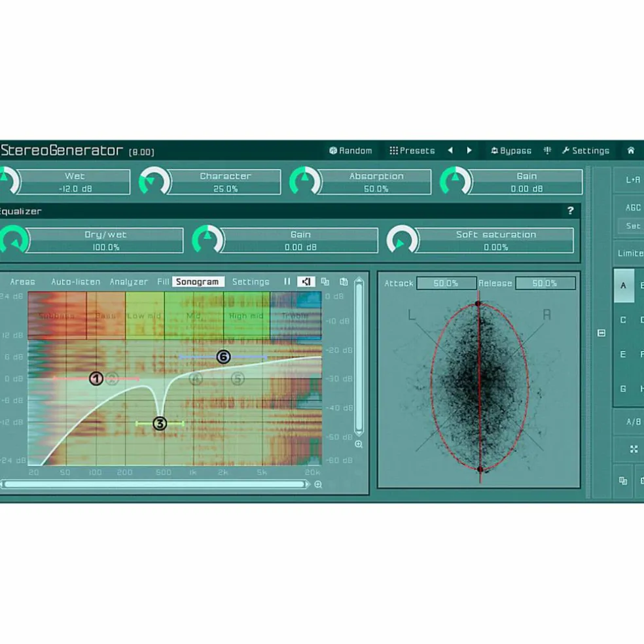644x644 pixels.
Task: Open the Equalizer help question mark
Action: coord(571,211)
